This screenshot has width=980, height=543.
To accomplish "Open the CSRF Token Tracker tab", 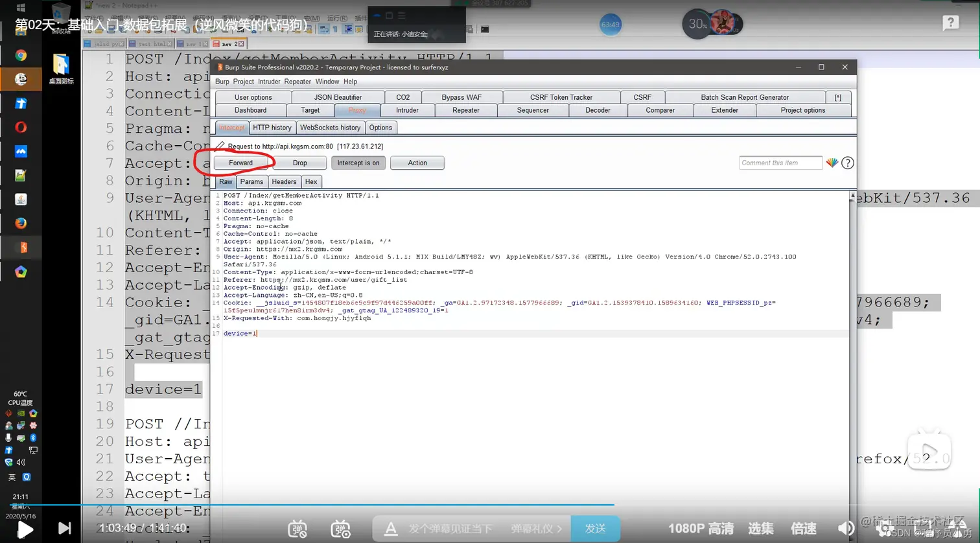I will (561, 97).
